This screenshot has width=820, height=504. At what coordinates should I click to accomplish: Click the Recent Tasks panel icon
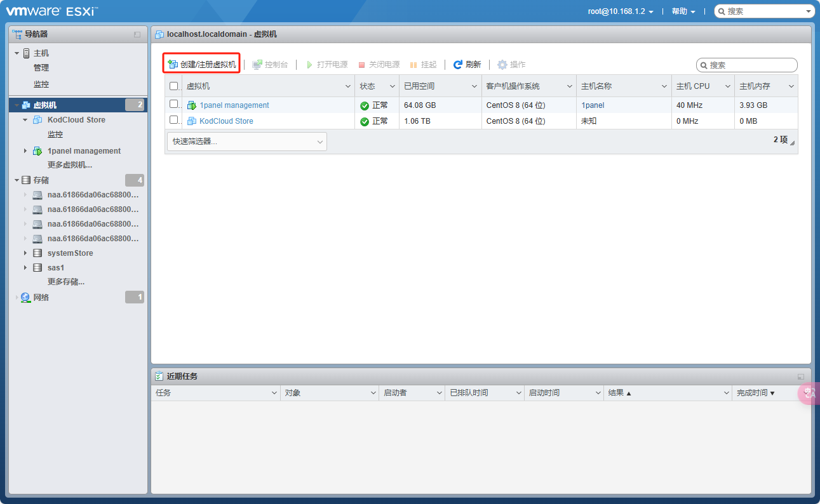tap(159, 376)
